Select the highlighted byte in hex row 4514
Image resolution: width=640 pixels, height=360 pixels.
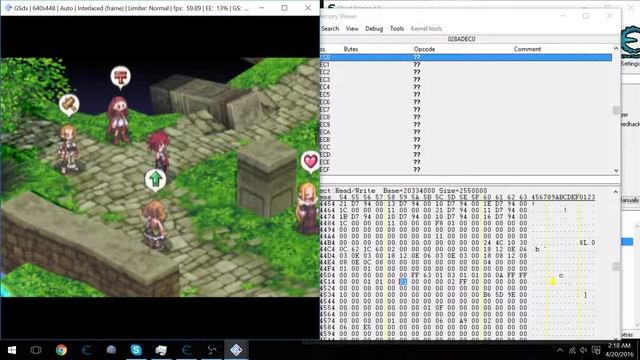click(x=403, y=282)
